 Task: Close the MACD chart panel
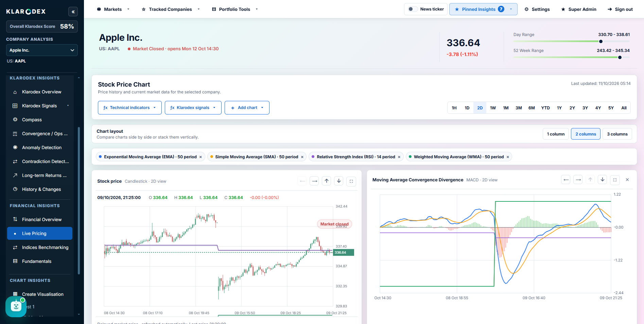[x=627, y=180]
